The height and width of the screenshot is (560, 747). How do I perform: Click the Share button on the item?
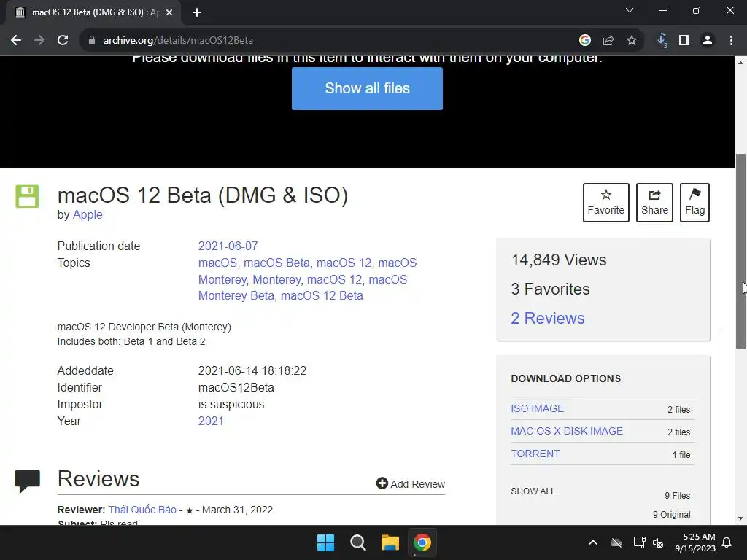pyautogui.click(x=654, y=203)
